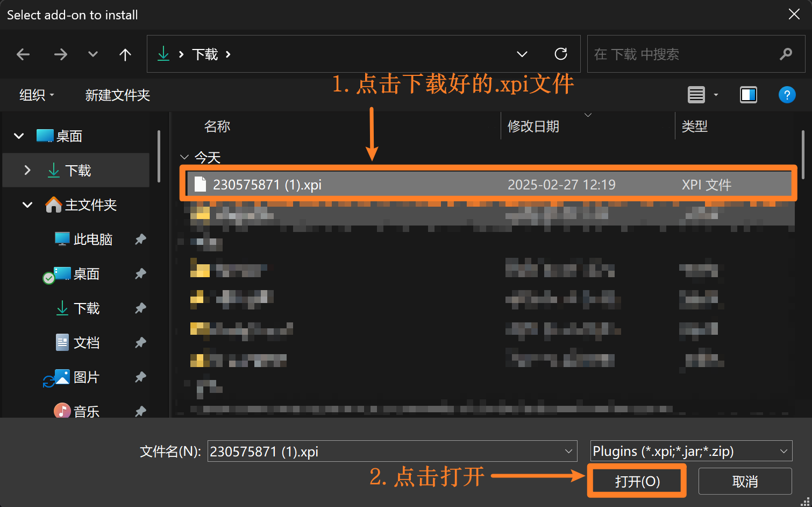
Task: Select the 230575871 (1).xpi file
Action: (x=488, y=185)
